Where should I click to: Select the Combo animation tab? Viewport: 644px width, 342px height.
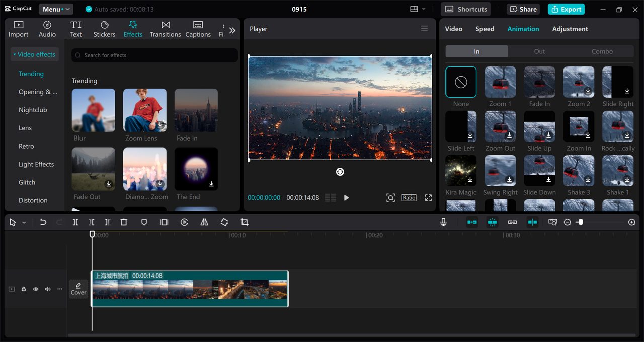click(x=602, y=51)
